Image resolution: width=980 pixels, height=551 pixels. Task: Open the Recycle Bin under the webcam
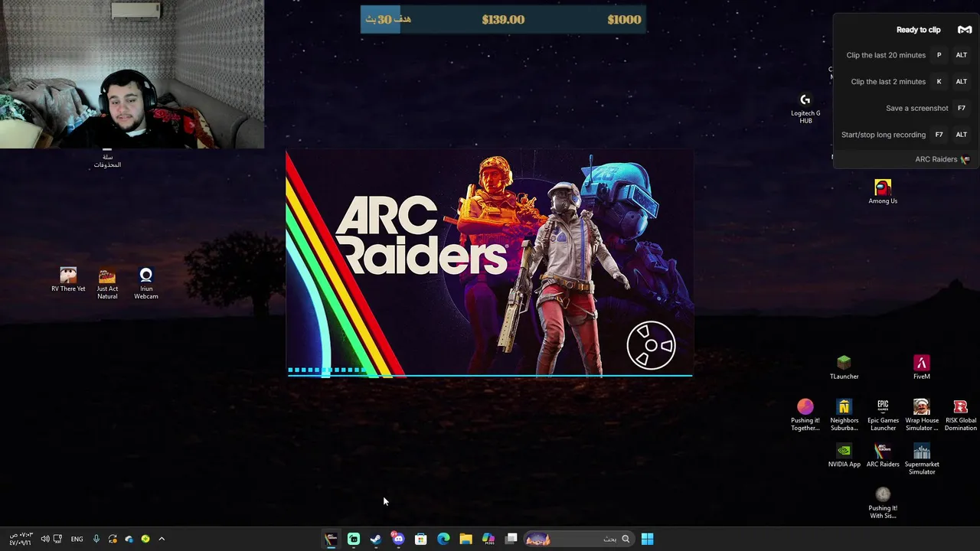[x=107, y=158]
